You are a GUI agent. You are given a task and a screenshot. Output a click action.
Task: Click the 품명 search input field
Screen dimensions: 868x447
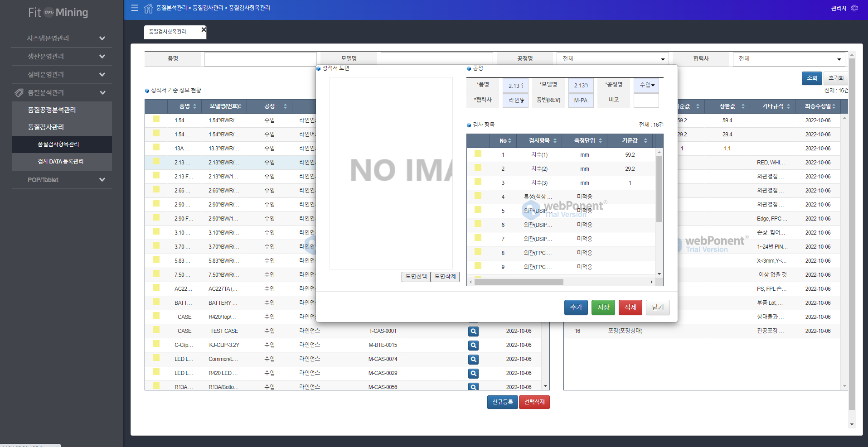coord(260,59)
